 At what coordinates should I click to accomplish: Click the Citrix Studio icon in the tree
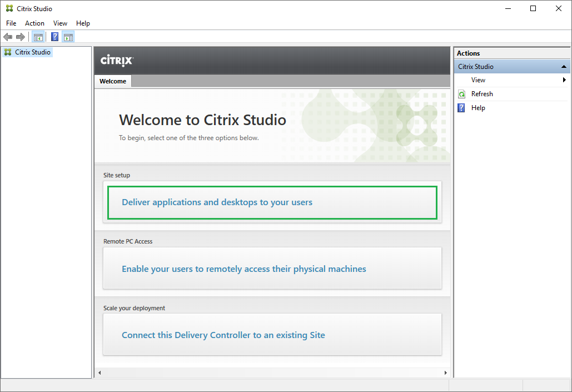[7, 52]
